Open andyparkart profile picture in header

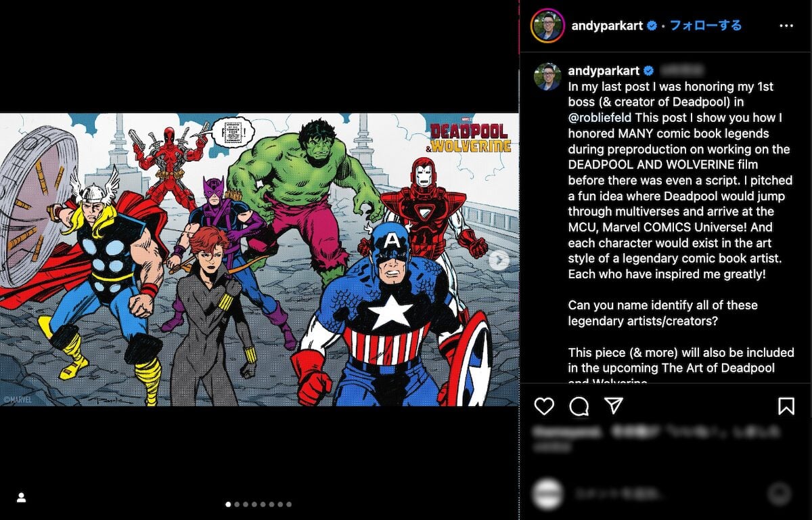[548, 26]
